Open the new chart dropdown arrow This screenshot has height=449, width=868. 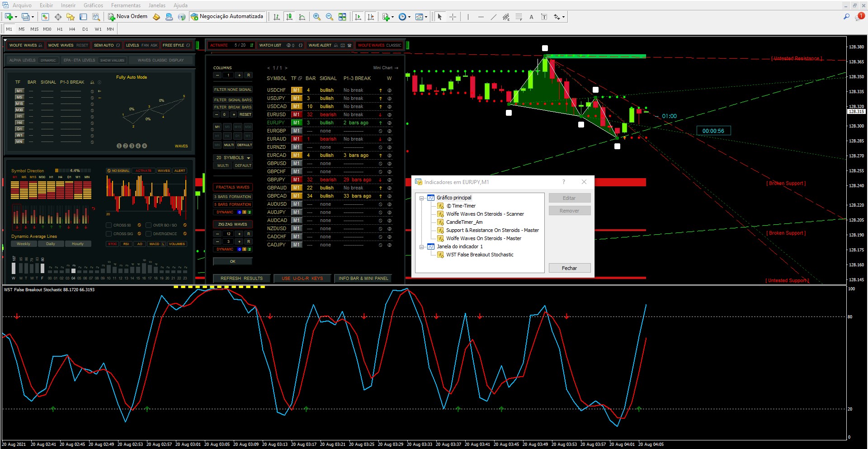point(16,17)
